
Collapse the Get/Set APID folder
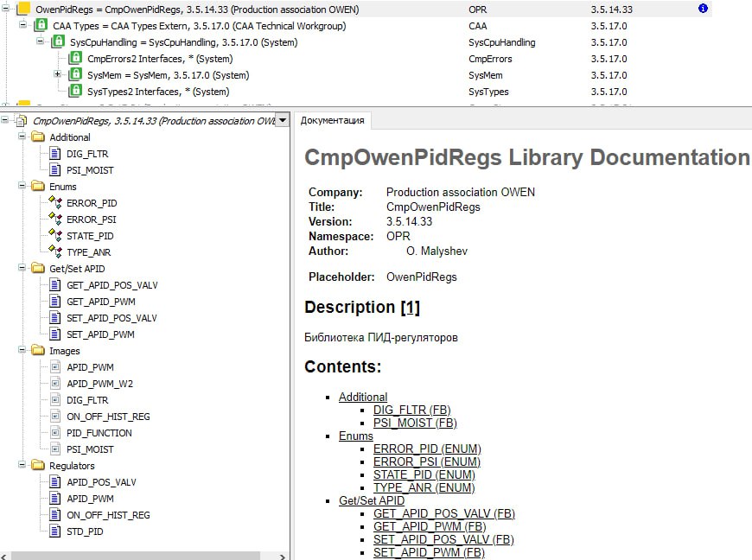tap(22, 268)
